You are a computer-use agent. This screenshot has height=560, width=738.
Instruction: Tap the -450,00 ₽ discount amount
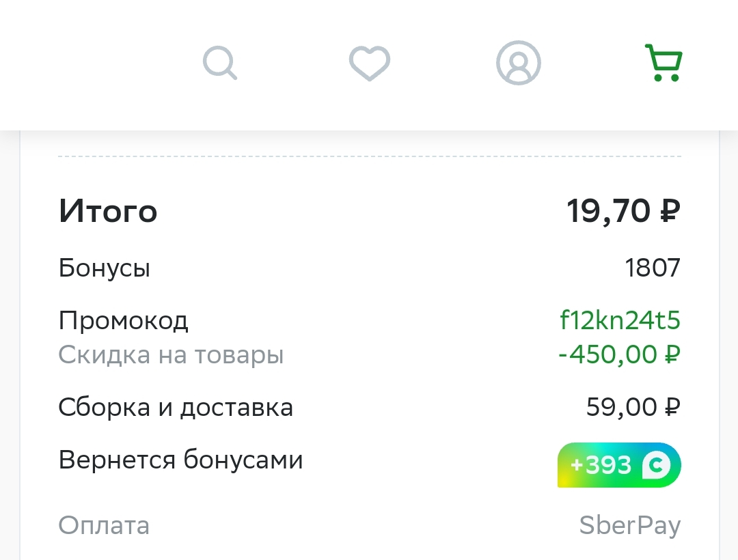pyautogui.click(x=619, y=354)
